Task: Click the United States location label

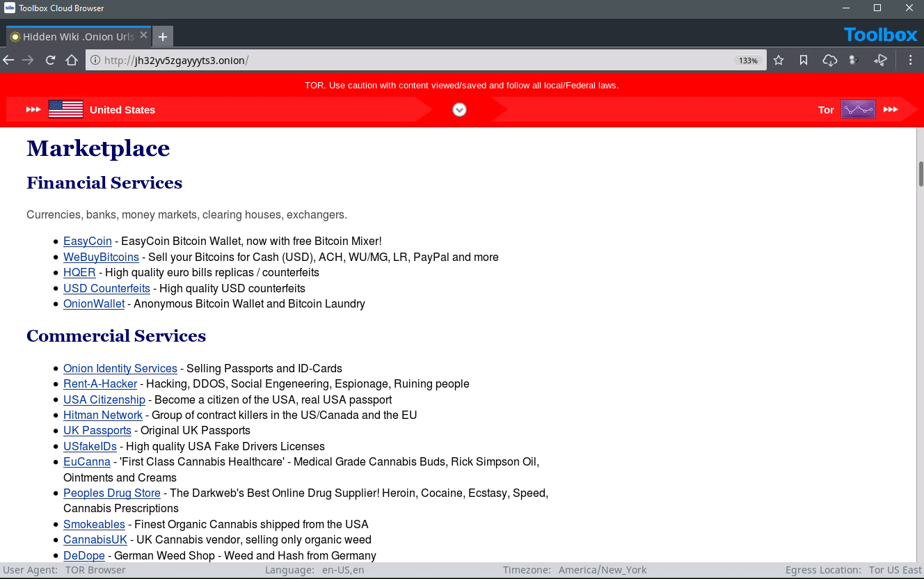Action: coord(122,110)
